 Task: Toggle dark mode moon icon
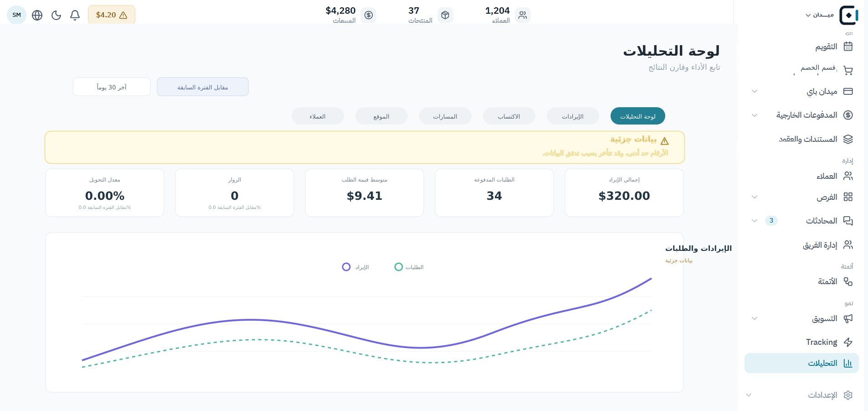point(56,15)
